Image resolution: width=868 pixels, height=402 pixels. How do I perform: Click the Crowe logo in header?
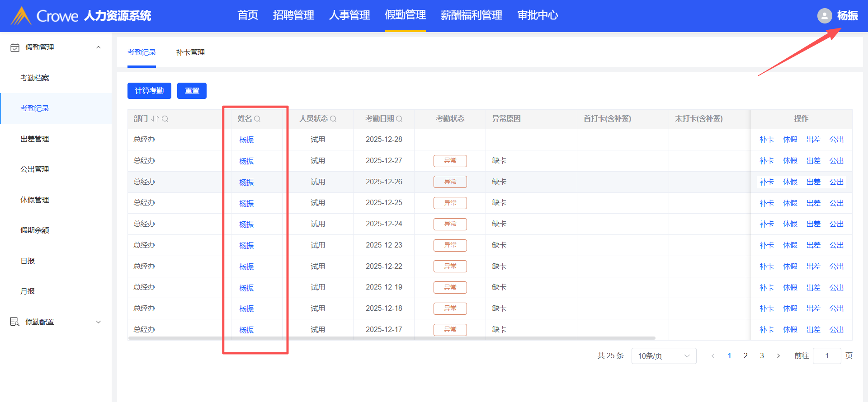pyautogui.click(x=21, y=16)
